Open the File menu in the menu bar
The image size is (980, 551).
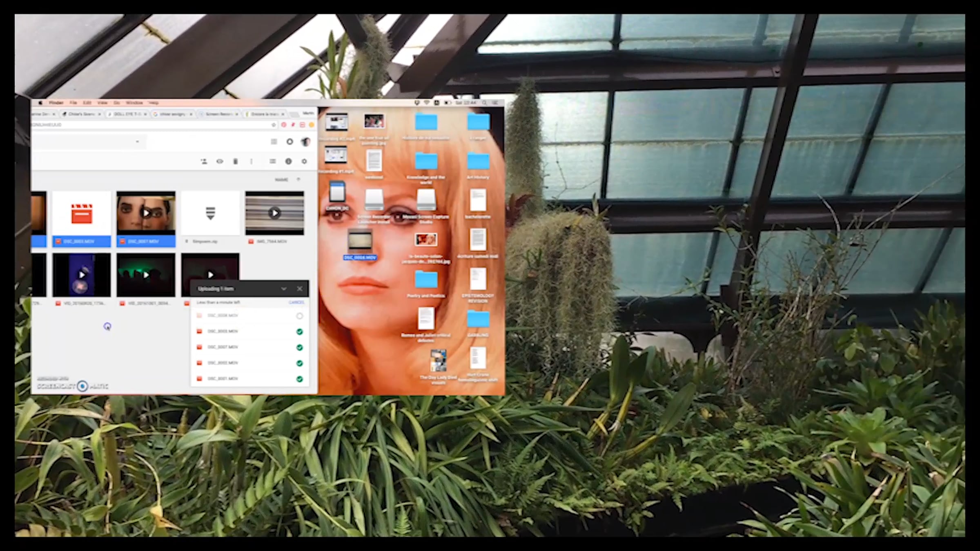click(x=73, y=103)
